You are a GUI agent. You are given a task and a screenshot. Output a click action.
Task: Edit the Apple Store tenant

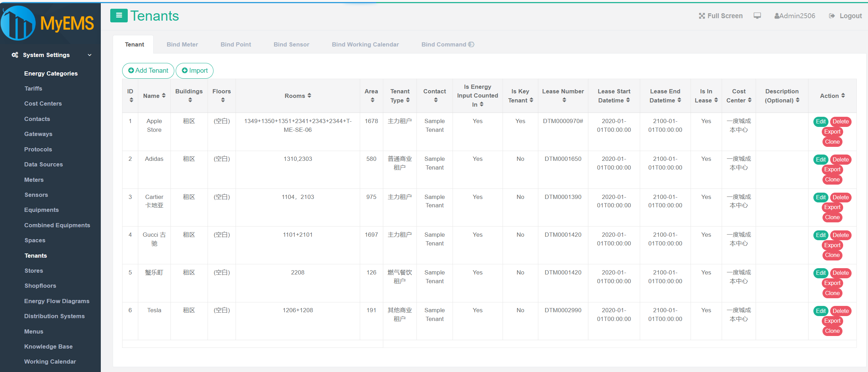click(820, 121)
